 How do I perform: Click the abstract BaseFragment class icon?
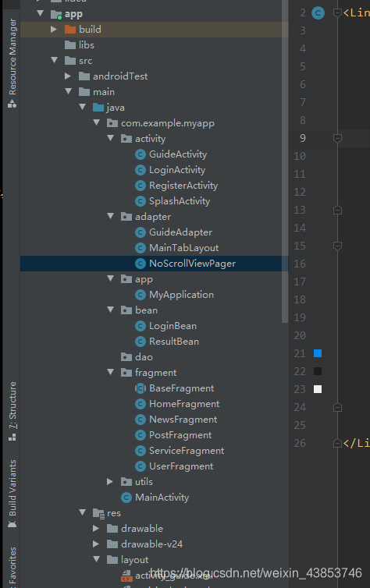141,388
